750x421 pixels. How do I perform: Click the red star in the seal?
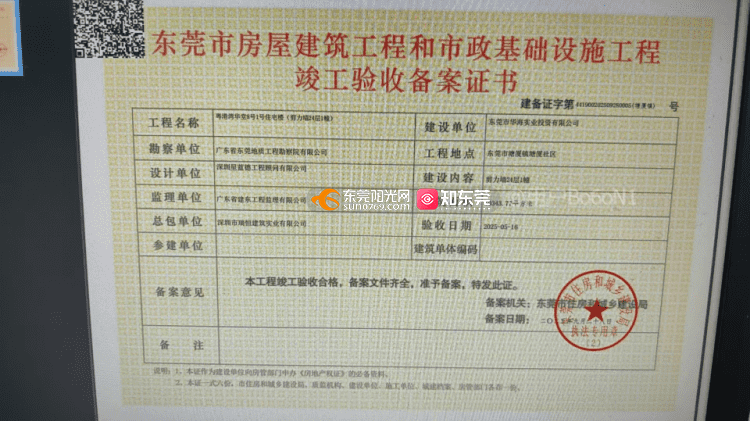(596, 312)
